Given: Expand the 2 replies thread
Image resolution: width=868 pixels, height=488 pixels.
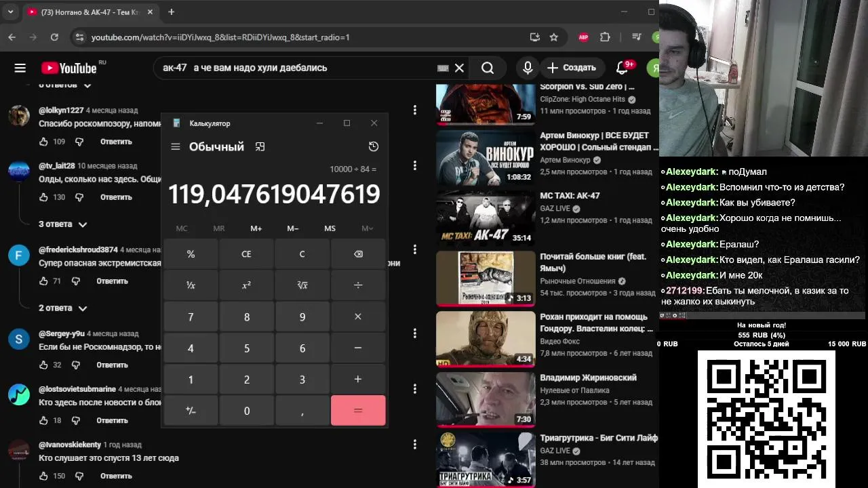Looking at the screenshot, I should (63, 308).
